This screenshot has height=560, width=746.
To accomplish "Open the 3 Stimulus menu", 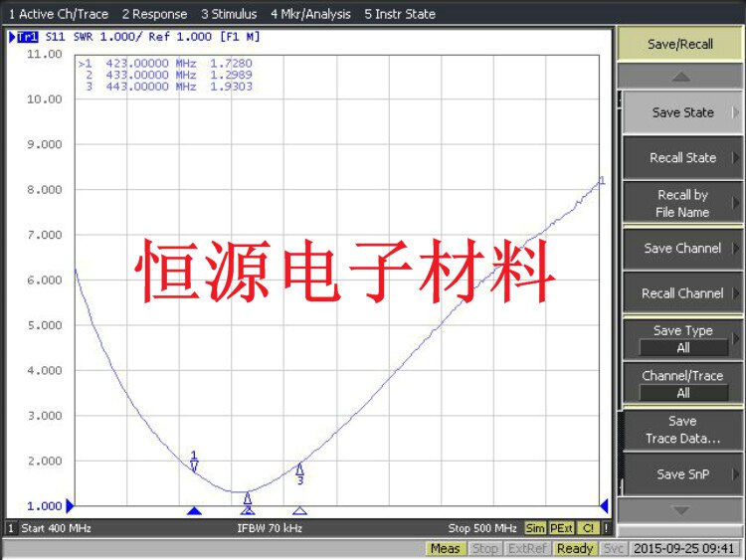I will (x=229, y=14).
